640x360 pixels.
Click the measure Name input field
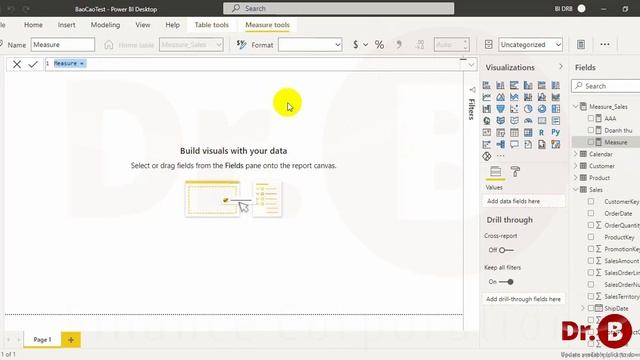pyautogui.click(x=63, y=45)
